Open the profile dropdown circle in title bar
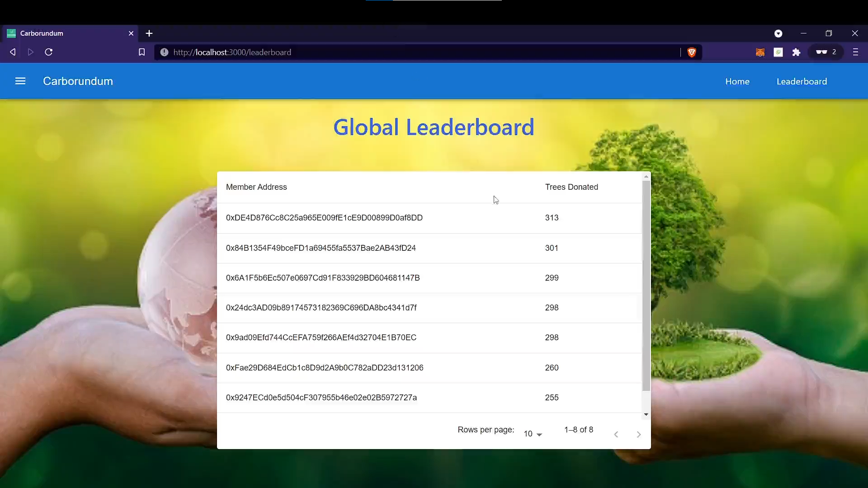The image size is (868, 488). click(778, 33)
